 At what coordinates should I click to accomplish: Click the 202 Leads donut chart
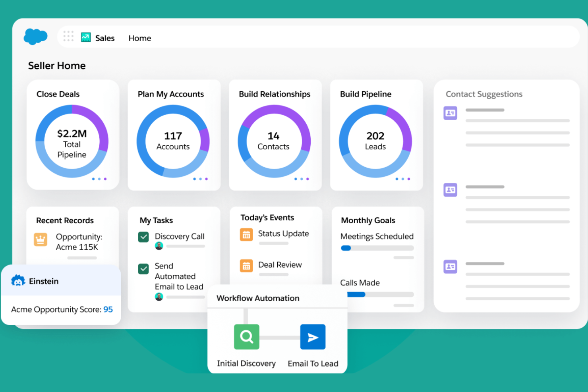pos(375,141)
